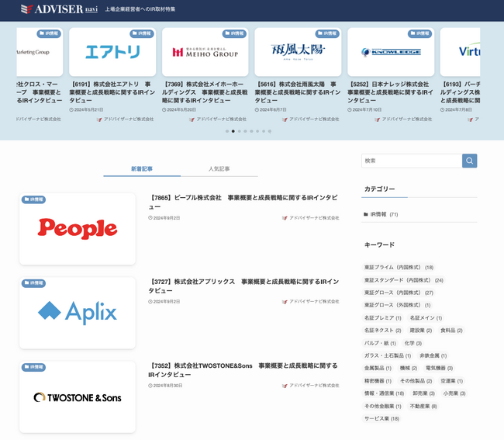Open the Knowledge carousel thumbnail

(x=391, y=52)
